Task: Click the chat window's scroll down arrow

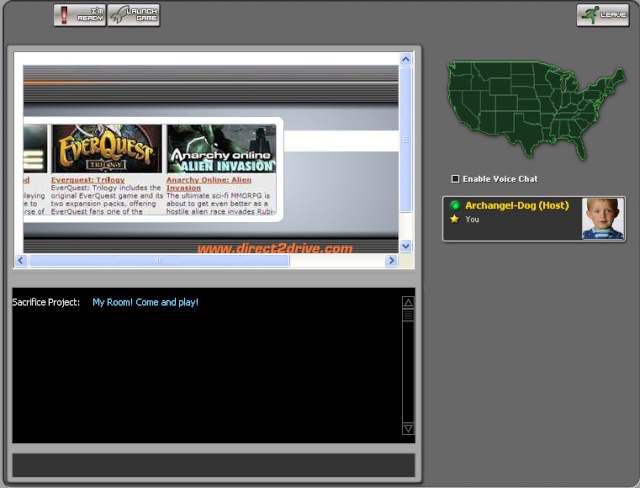Action: (408, 428)
